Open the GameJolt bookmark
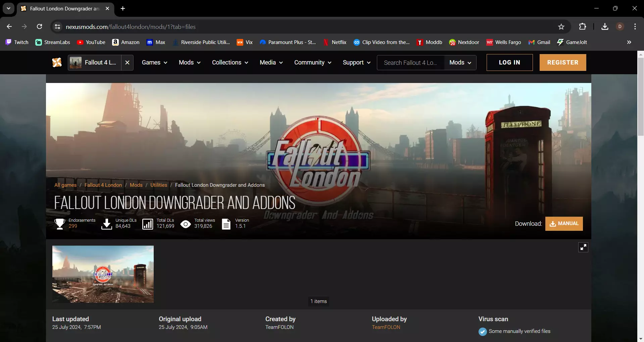The width and height of the screenshot is (644, 342). [572, 42]
